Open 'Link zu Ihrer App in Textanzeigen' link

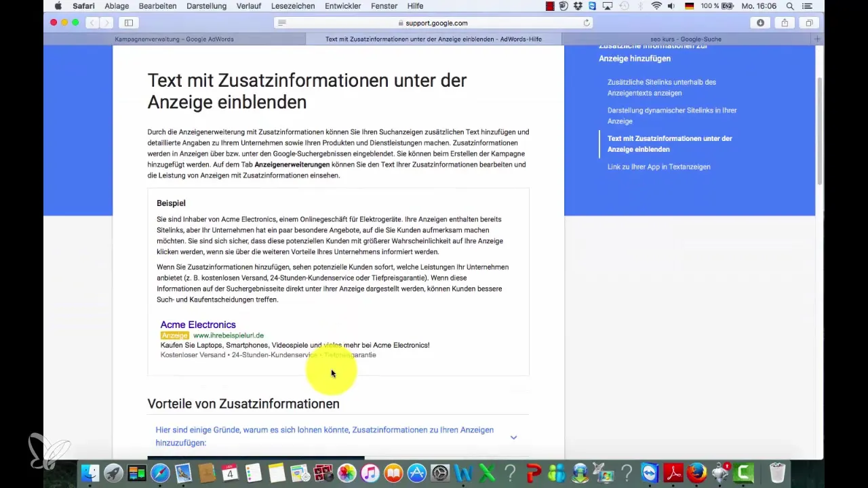[x=659, y=167]
